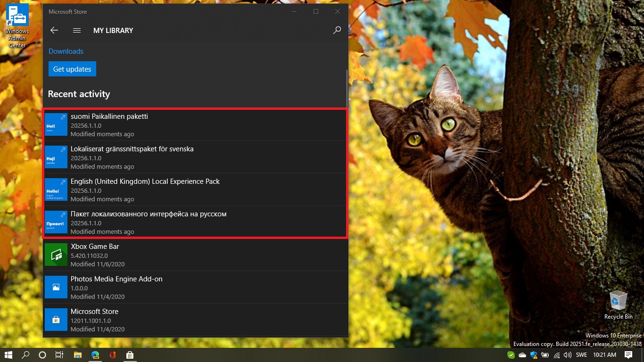Go back with the Store back arrow

coord(54,30)
